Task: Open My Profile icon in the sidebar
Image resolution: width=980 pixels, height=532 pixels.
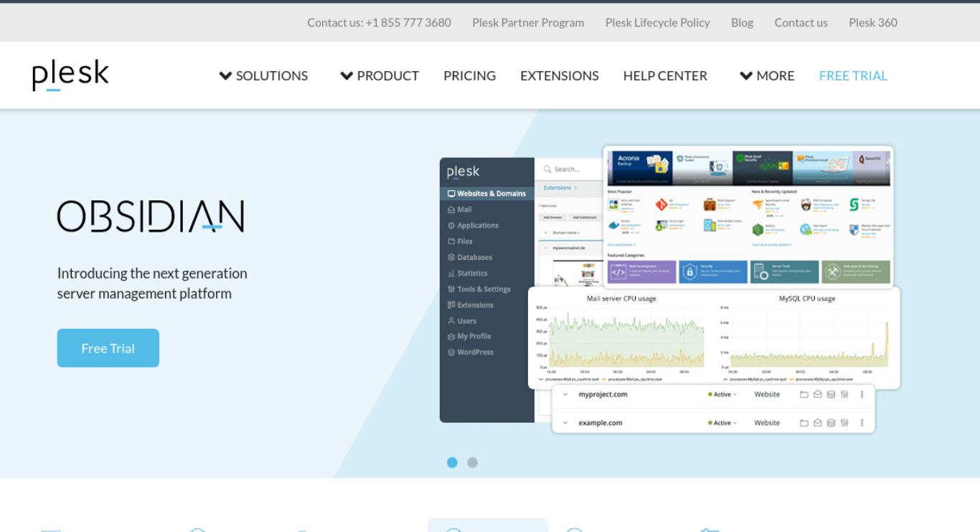Action: [x=451, y=336]
